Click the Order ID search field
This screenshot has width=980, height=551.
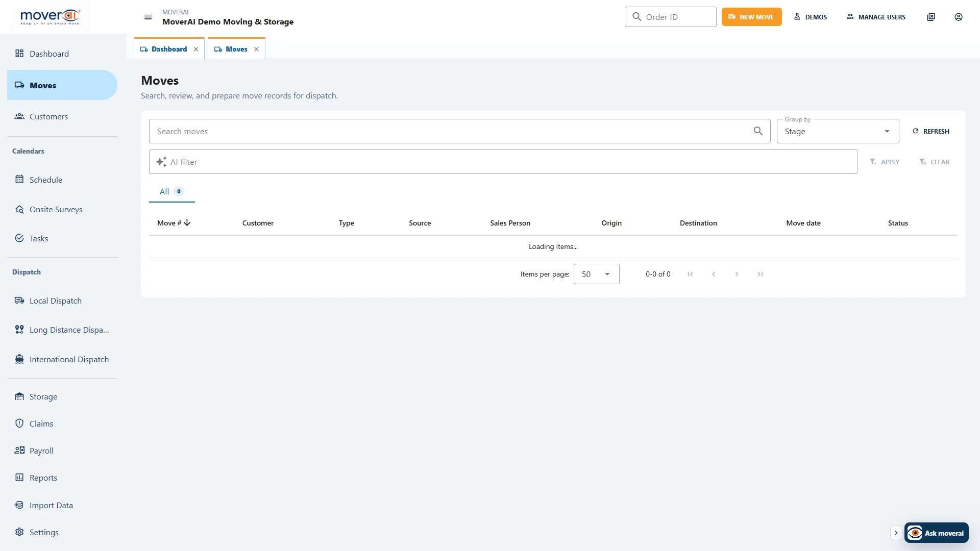[x=671, y=17]
